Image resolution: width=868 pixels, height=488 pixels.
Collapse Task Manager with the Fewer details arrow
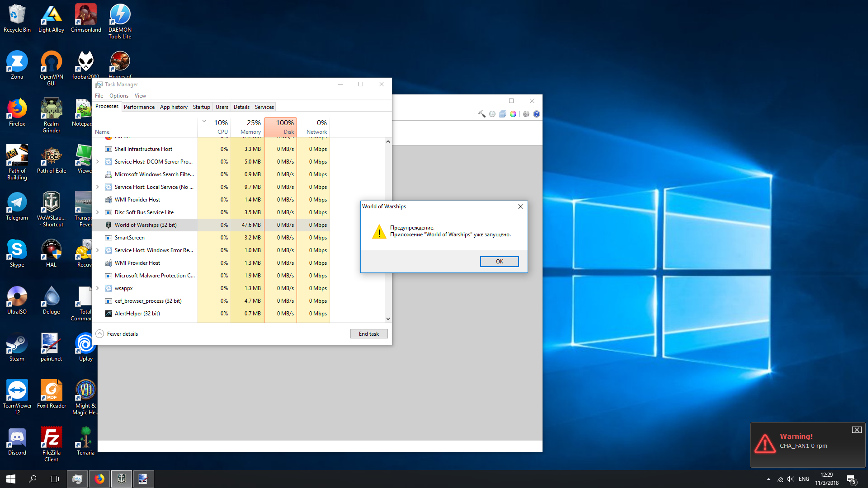(x=100, y=334)
